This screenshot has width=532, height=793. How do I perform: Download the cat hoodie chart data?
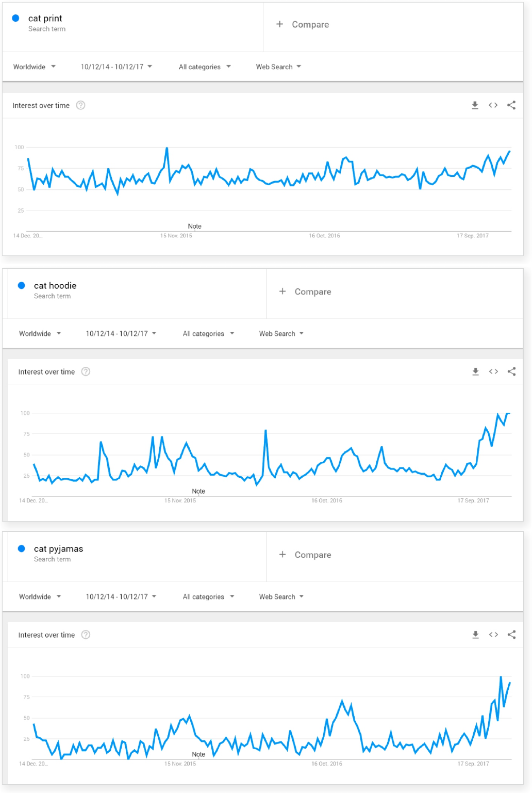coord(475,371)
